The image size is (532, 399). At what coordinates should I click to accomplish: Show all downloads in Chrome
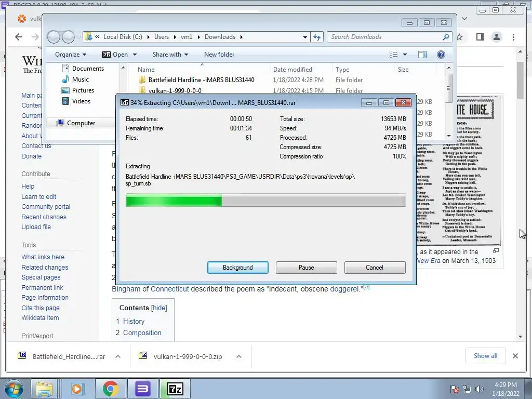click(486, 355)
